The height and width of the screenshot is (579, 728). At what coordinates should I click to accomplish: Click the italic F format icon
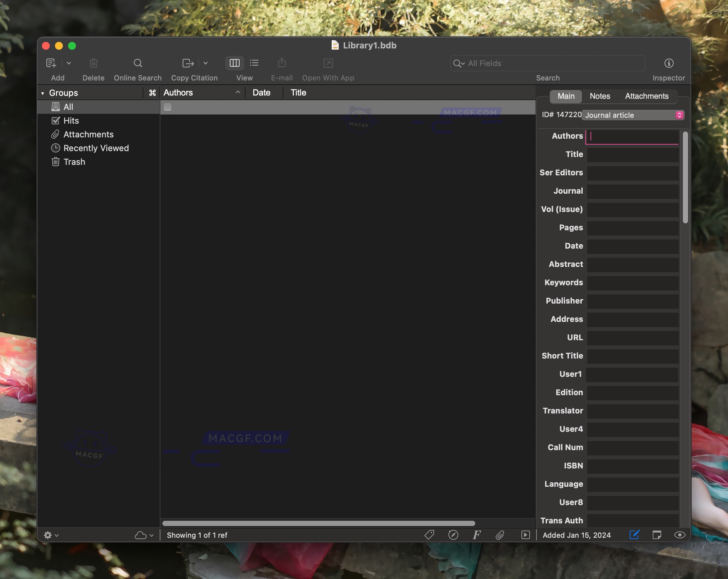(x=477, y=535)
